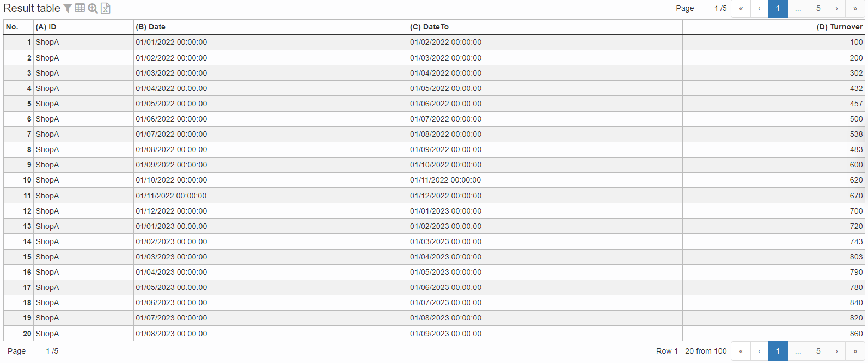Click the 'Result table' title
This screenshot has height=363, width=868.
click(32, 8)
